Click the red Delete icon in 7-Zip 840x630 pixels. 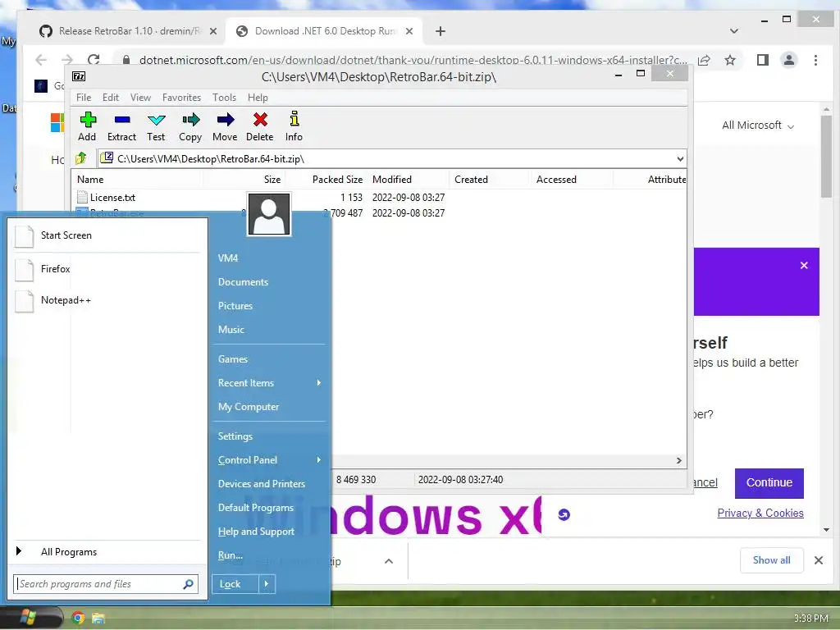pyautogui.click(x=260, y=120)
